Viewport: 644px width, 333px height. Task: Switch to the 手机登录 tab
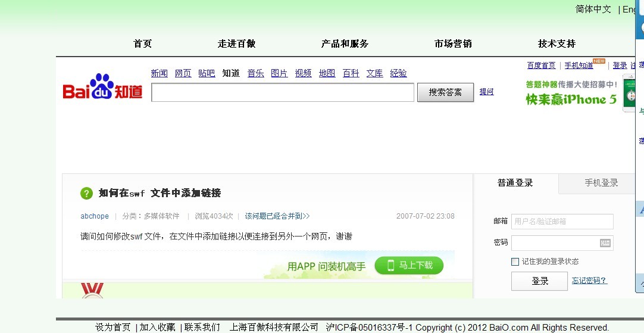coord(601,183)
